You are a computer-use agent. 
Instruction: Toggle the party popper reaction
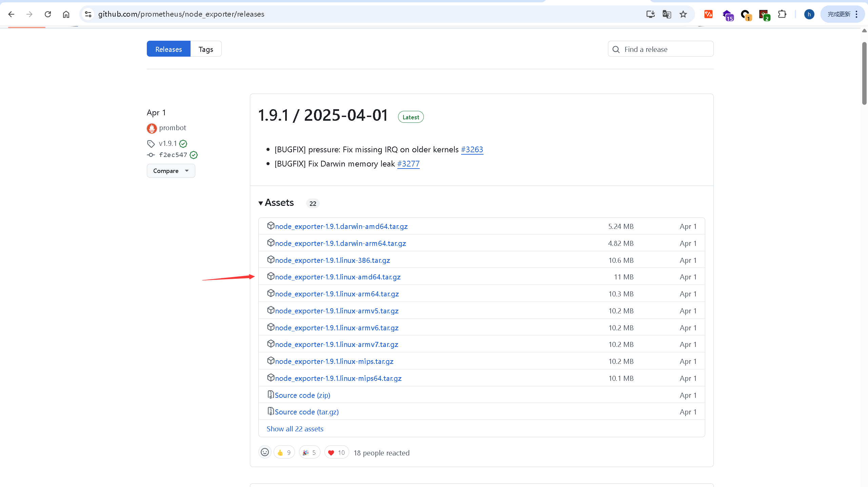pos(310,452)
